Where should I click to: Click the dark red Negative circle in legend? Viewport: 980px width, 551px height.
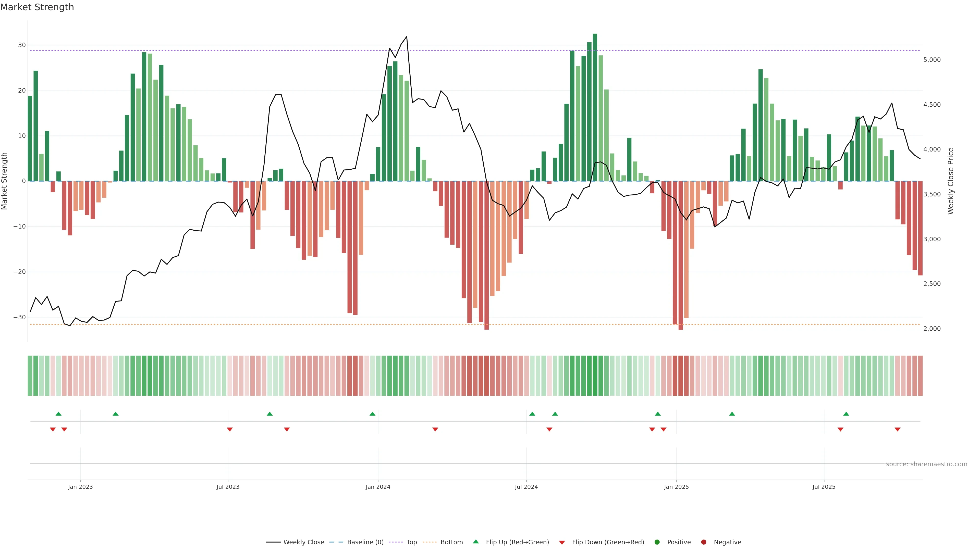[703, 542]
